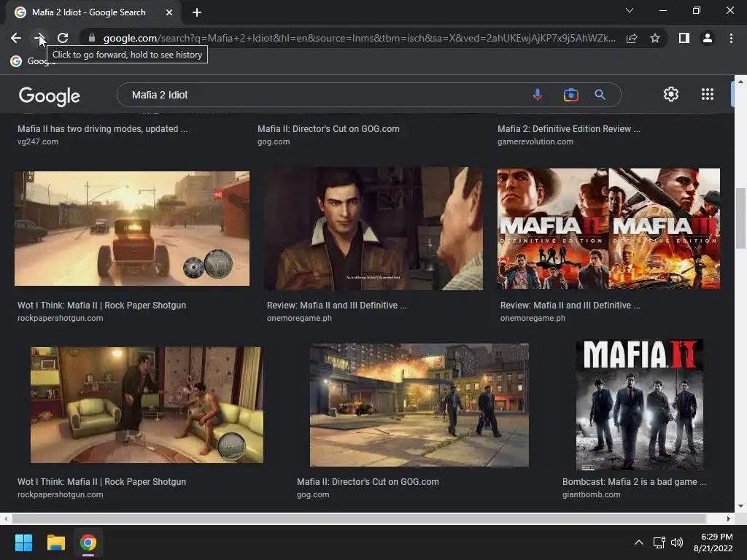Screen dimensions: 747x560
Task: View site info via the lock icon
Action: [x=92, y=38]
